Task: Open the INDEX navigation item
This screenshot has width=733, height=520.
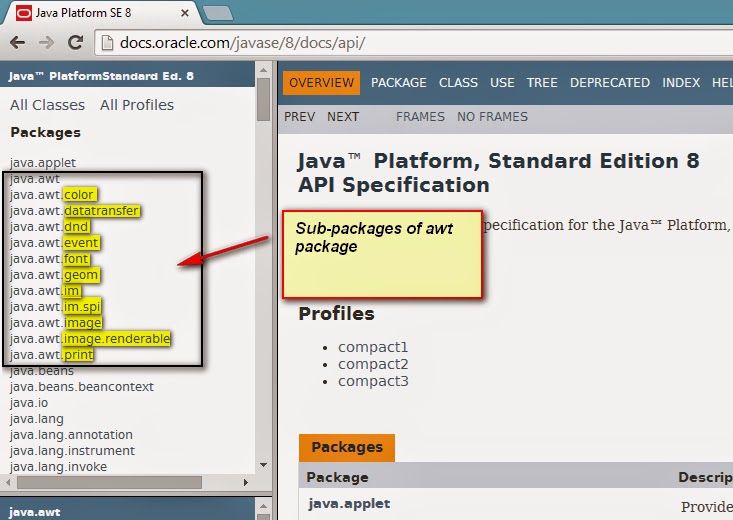Action: (x=681, y=83)
